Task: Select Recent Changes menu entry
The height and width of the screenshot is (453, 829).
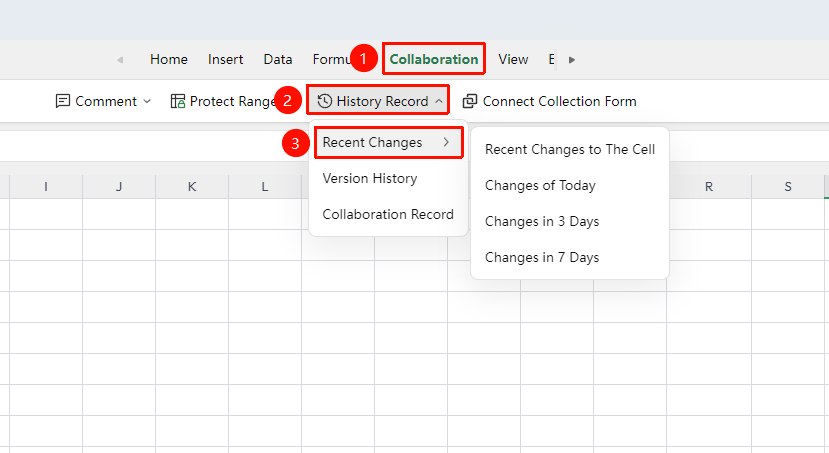Action: [x=389, y=142]
